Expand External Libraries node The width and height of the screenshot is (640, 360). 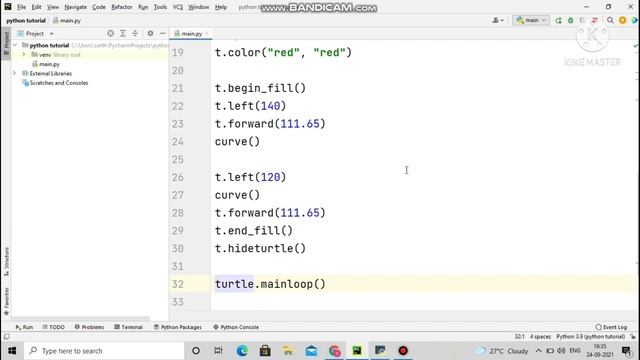15,73
